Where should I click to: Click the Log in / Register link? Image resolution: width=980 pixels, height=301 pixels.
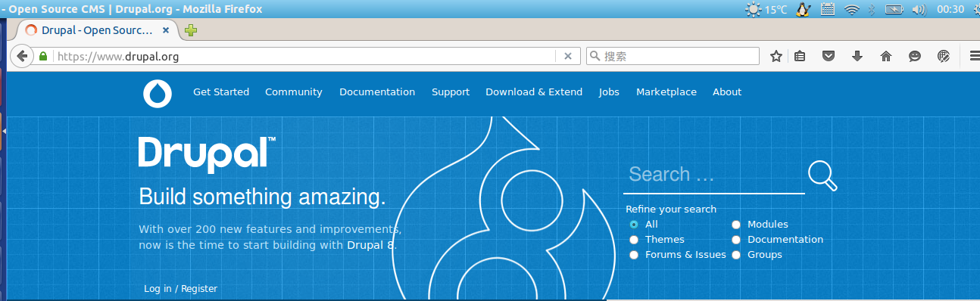(x=180, y=289)
